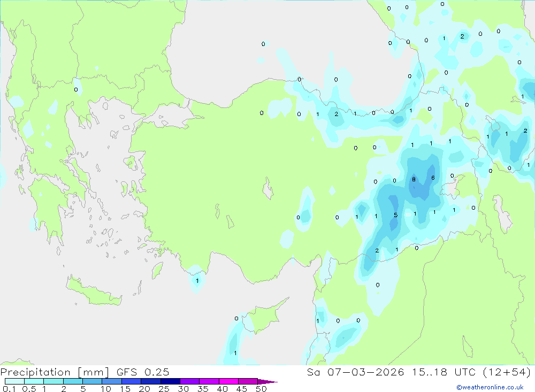Click the 0.1–0.5 mm palest legend swatch

(14, 381)
